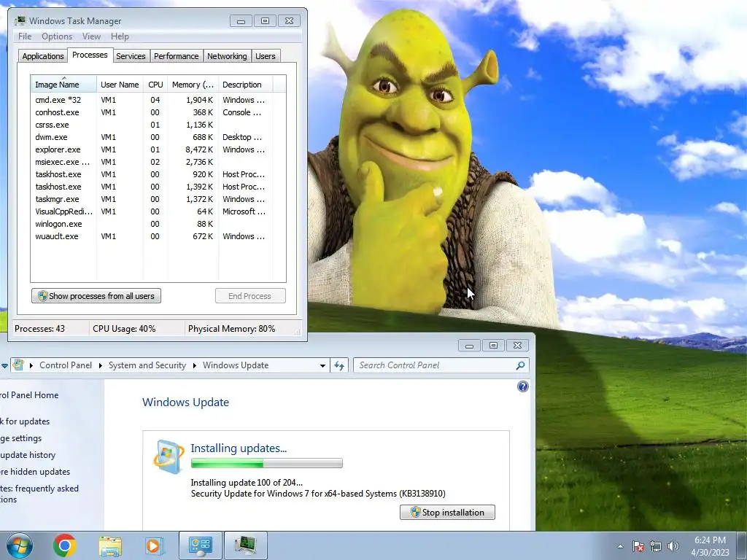Click the End Process button
The height and width of the screenshot is (560, 747).
pyautogui.click(x=250, y=296)
